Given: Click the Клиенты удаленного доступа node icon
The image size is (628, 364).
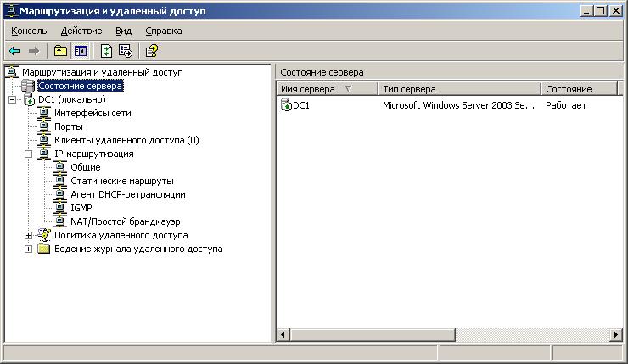Looking at the screenshot, I should (44, 140).
